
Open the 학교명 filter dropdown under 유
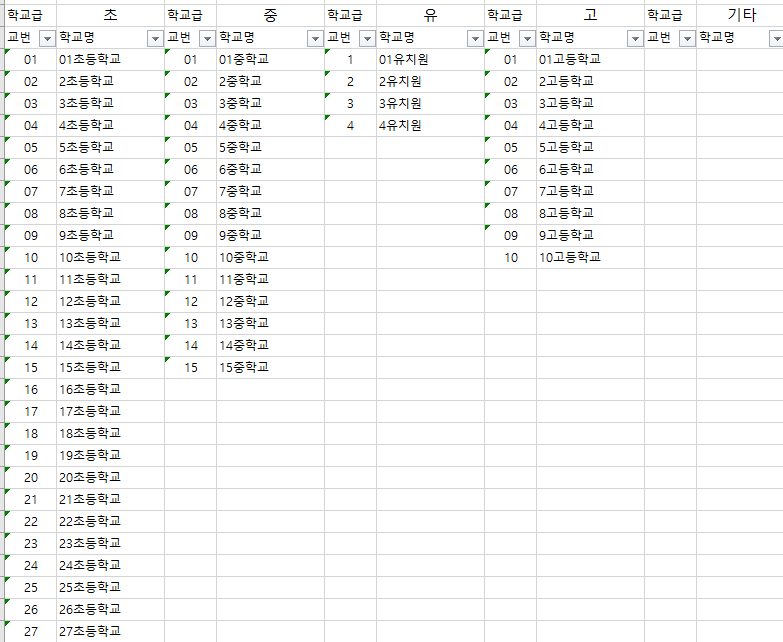475,38
